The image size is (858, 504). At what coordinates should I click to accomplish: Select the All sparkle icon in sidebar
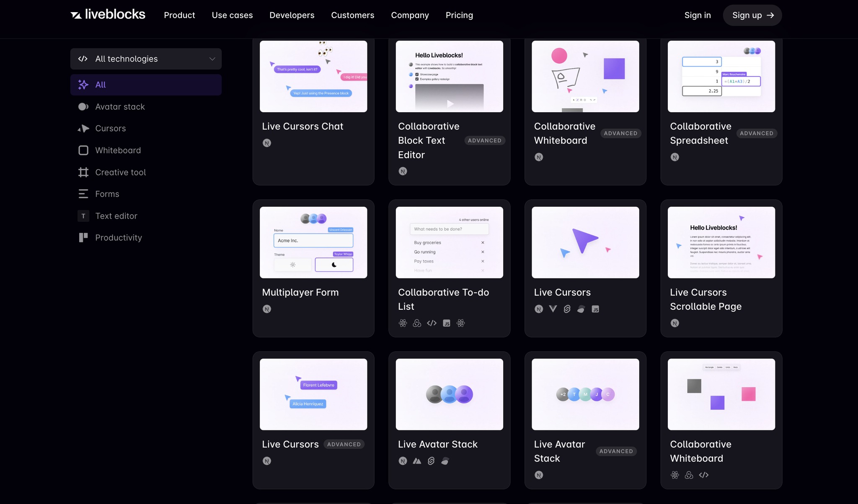[83, 85]
